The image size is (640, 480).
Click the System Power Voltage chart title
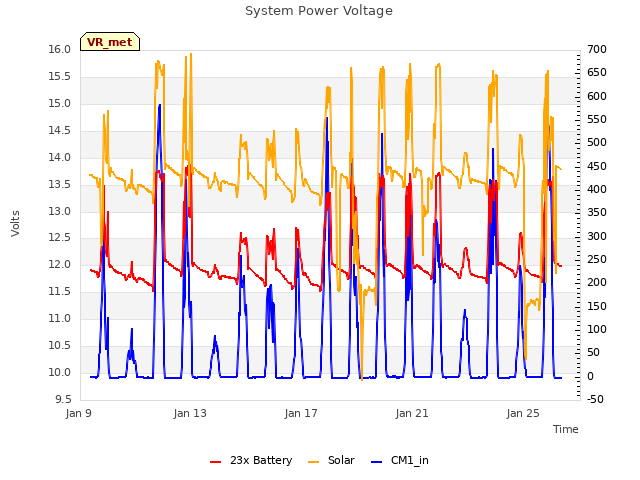coord(319,11)
